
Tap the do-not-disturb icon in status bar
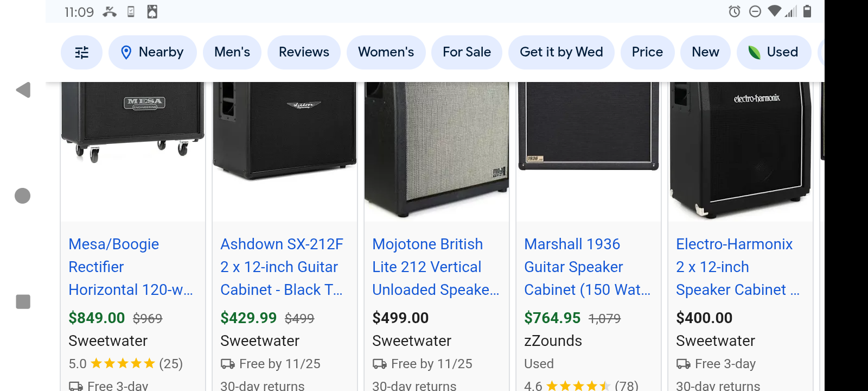[x=755, y=11]
